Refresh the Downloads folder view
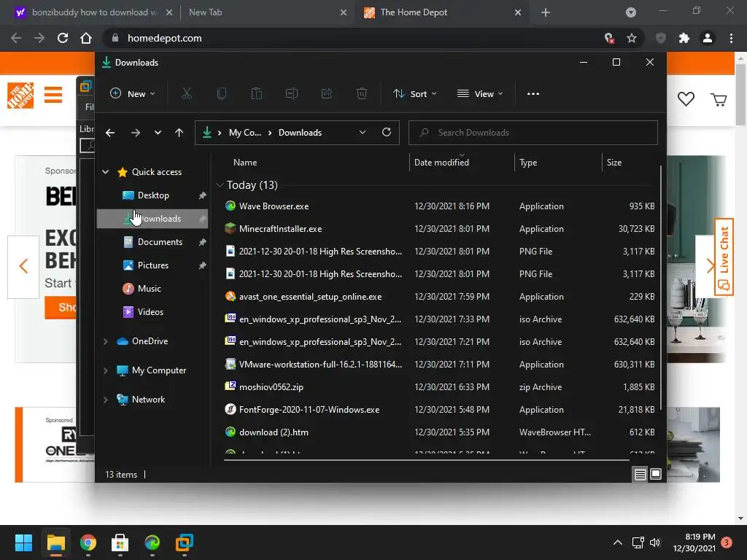Screen dimensions: 747x560 [387, 133]
